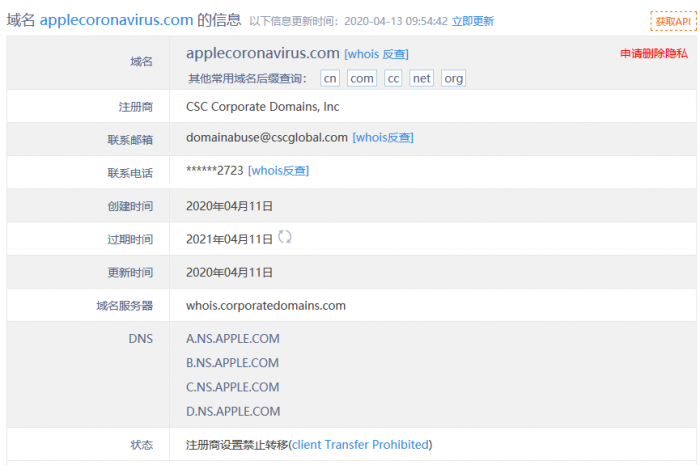
Task: Open the whois 反查 link beside the domain name
Action: click(x=376, y=54)
